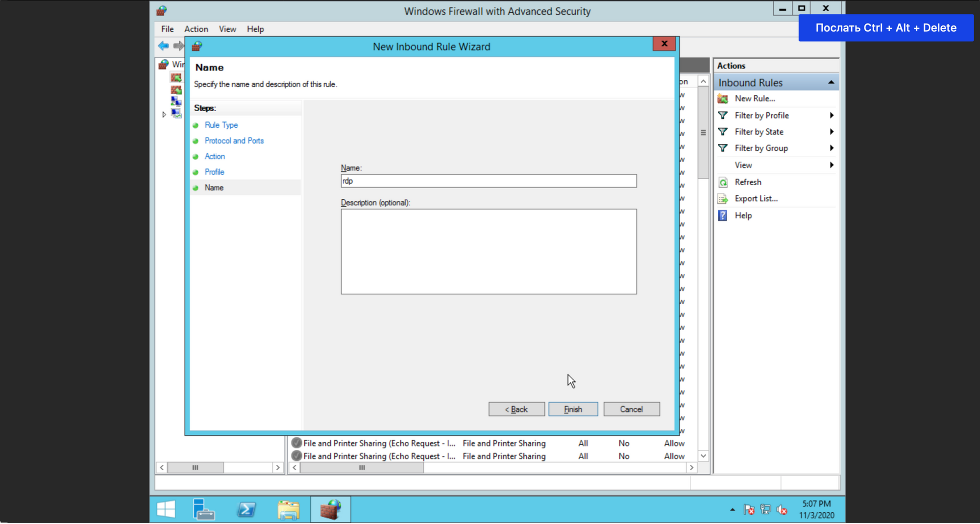
Task: Click the console tree scroll right arrow
Action: [x=278, y=468]
